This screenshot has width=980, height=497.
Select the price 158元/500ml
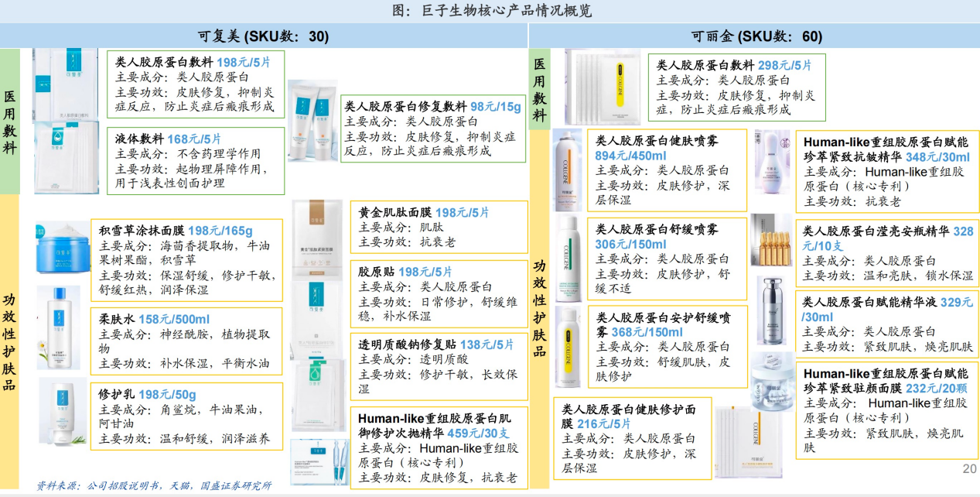[173, 319]
